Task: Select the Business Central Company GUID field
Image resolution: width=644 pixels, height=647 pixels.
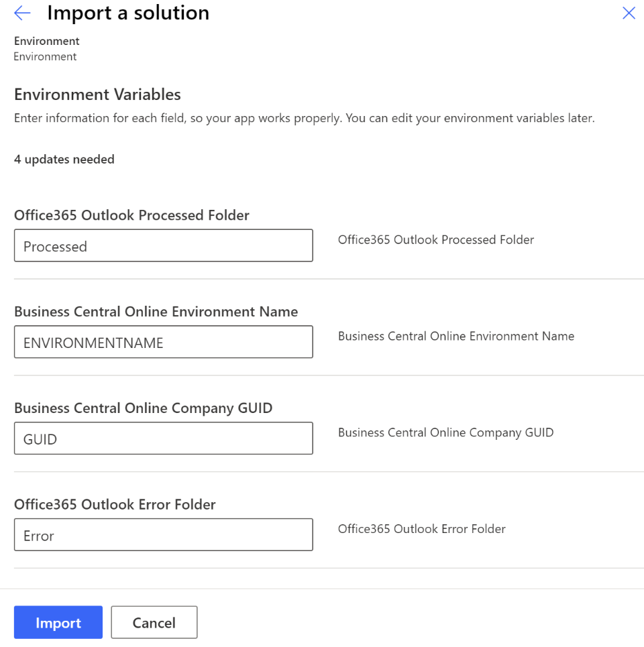Action: point(163,439)
